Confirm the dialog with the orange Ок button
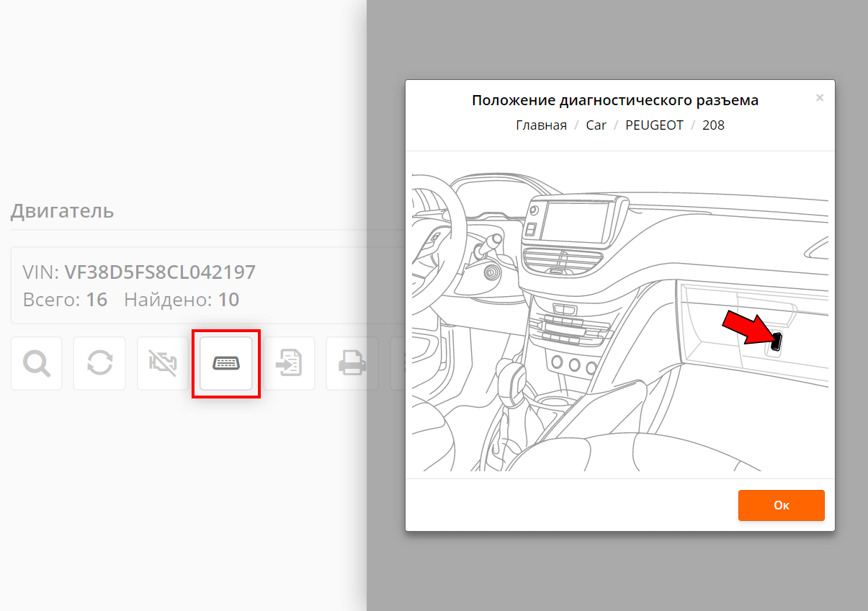The image size is (868, 611). tap(782, 505)
